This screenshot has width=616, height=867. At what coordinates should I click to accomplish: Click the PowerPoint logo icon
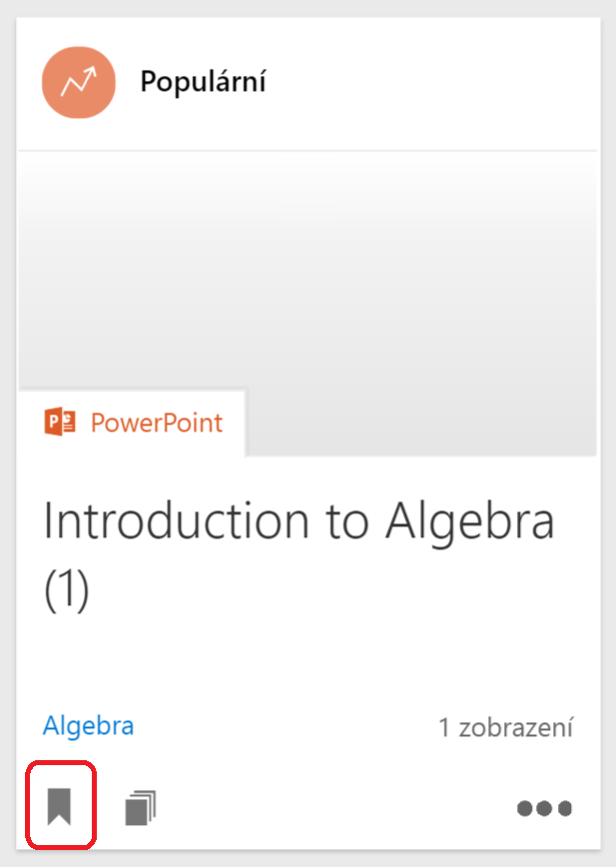(x=60, y=423)
